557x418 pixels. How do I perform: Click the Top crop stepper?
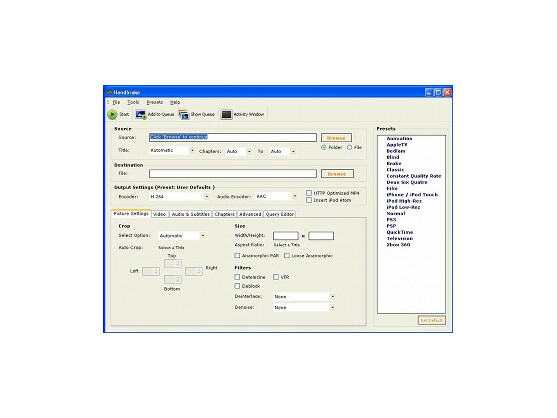(x=173, y=263)
